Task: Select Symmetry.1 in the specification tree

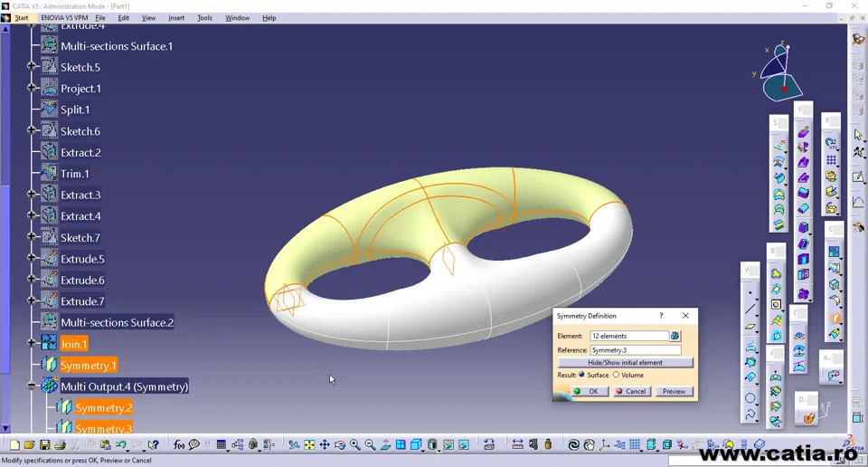Action: [88, 365]
